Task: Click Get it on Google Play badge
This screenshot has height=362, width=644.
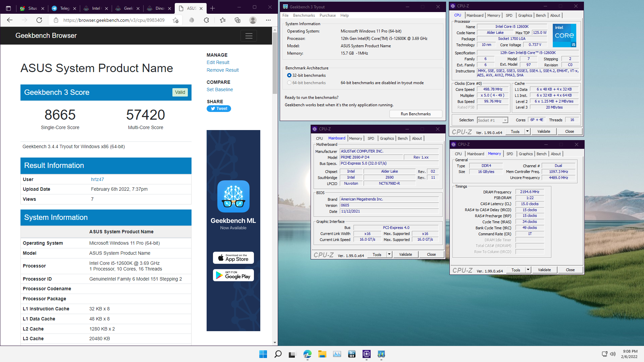Action: (x=233, y=275)
